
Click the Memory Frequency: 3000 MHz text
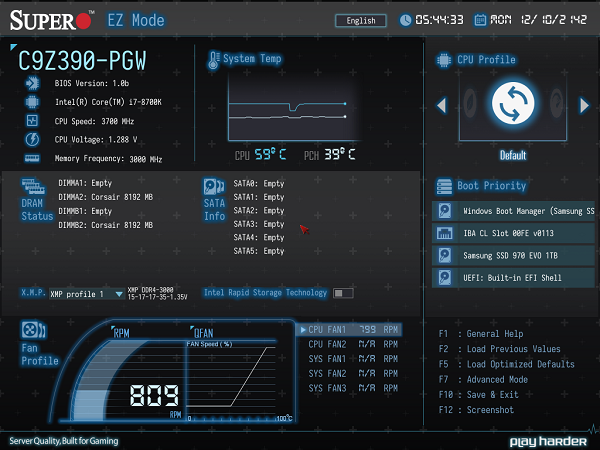pyautogui.click(x=108, y=159)
